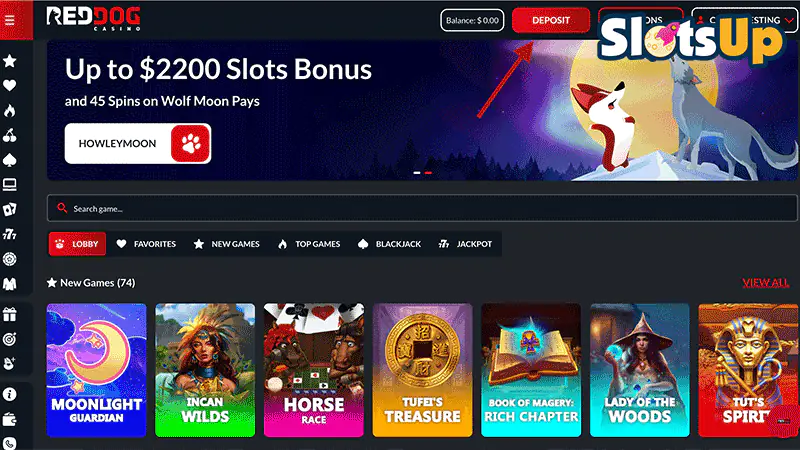Open the BLACKJACK tab
Image resolution: width=800 pixels, height=450 pixels.
(390, 244)
